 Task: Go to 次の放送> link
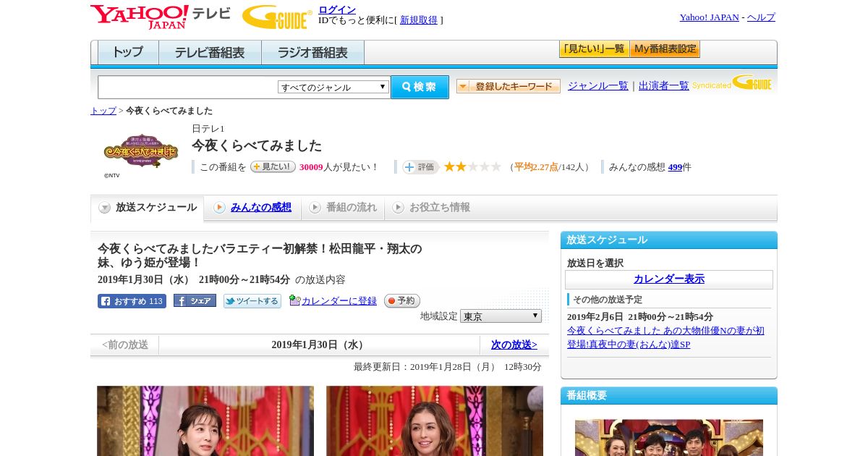[x=514, y=345]
